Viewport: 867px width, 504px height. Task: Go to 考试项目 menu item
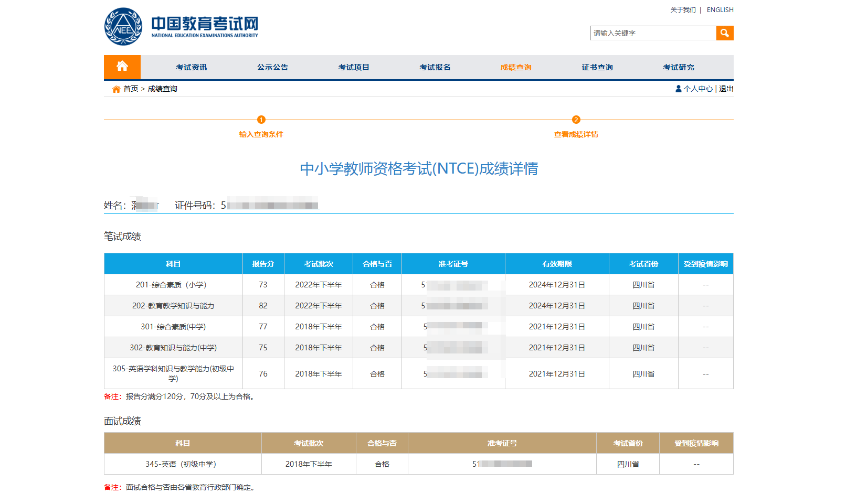click(354, 67)
